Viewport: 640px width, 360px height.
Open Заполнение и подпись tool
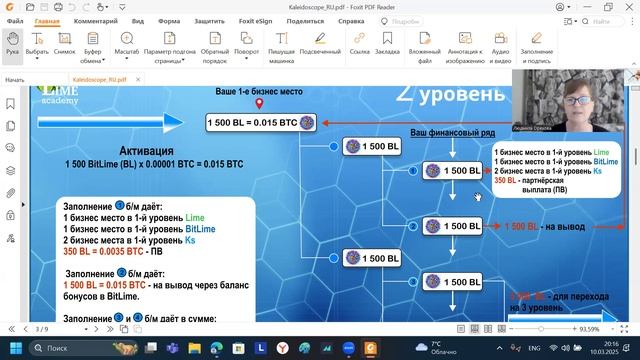pos(536,47)
